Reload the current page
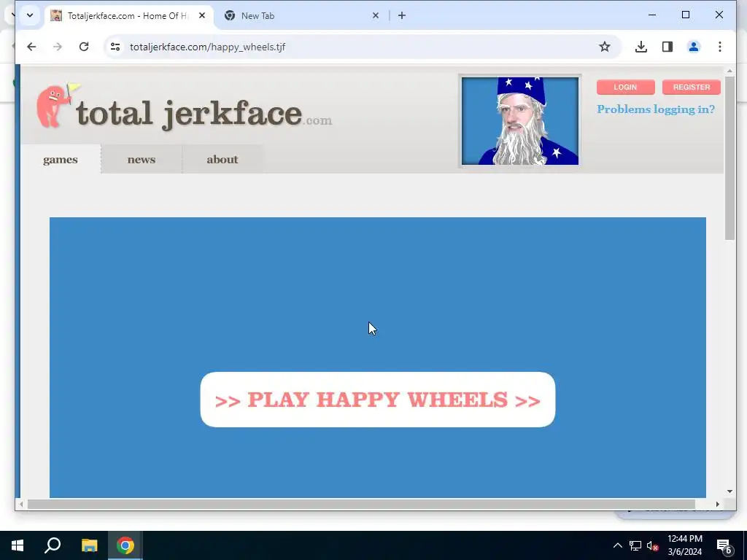The image size is (747, 560). [x=84, y=47]
